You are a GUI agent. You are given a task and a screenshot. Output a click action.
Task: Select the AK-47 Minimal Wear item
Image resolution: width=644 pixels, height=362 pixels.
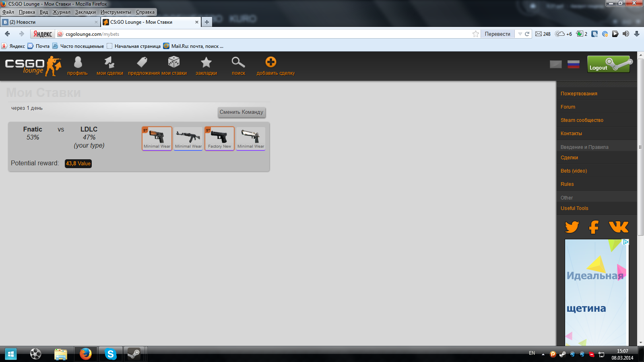(188, 138)
